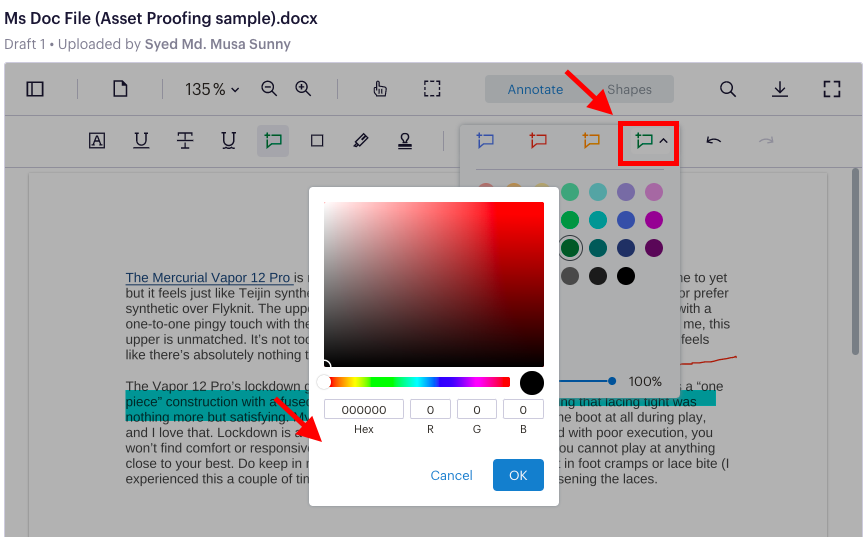Pick the bright green color swatch
This screenshot has height=537, width=864.
pos(570,220)
